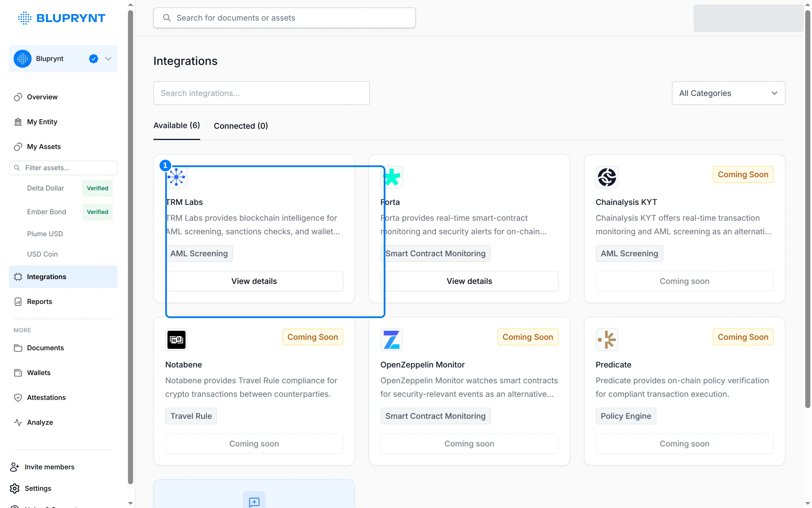Click the Policy Engine tag on Predicate
The width and height of the screenshot is (812, 508).
tap(625, 416)
